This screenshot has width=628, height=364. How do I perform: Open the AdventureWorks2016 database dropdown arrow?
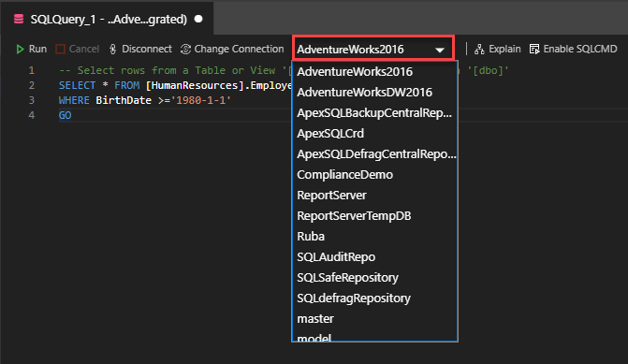(440, 50)
